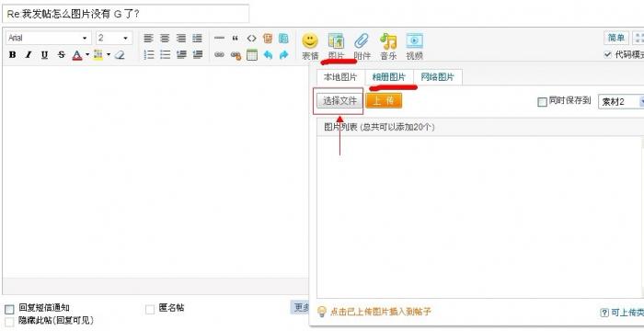
Task: Apply justified alignment
Action: 198,39
